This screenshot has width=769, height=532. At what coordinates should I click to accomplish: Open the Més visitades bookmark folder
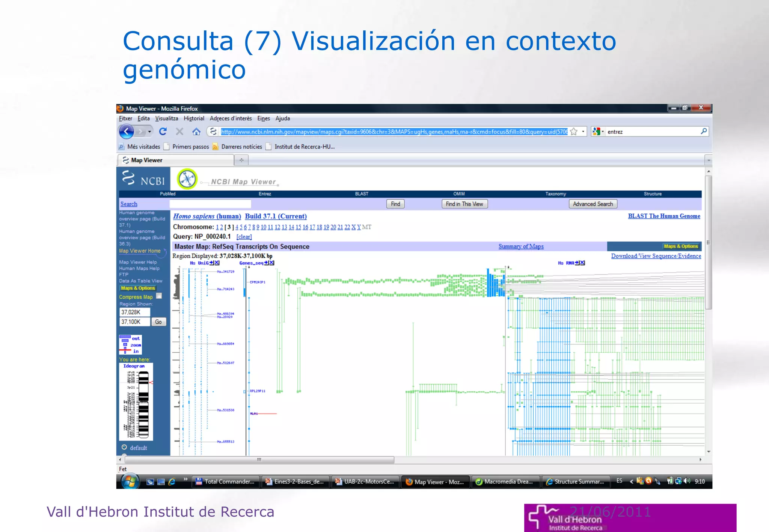(139, 147)
